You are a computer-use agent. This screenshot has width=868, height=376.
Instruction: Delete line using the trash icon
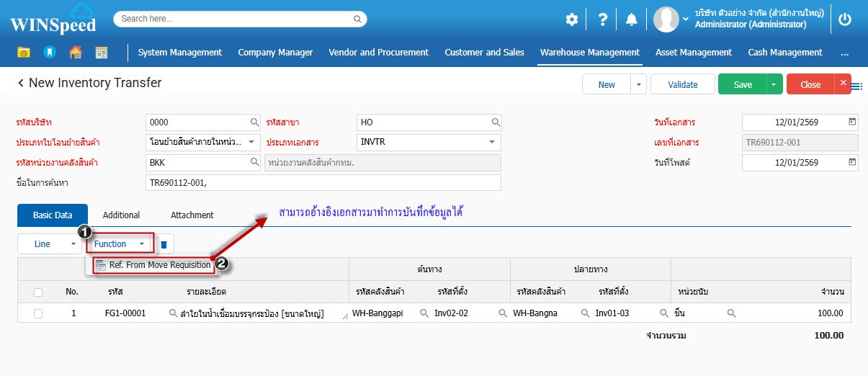(x=164, y=244)
